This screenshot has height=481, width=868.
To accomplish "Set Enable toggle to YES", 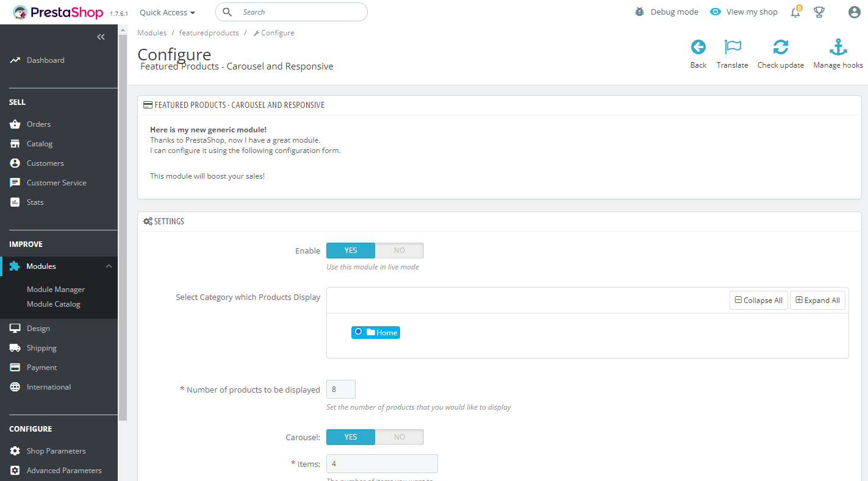I will click(x=351, y=251).
